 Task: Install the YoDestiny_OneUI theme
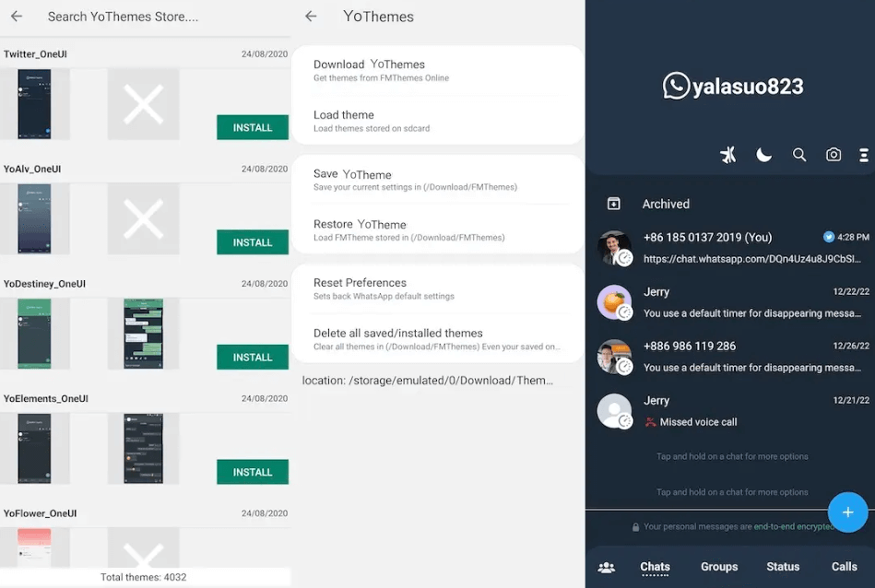[x=252, y=357]
